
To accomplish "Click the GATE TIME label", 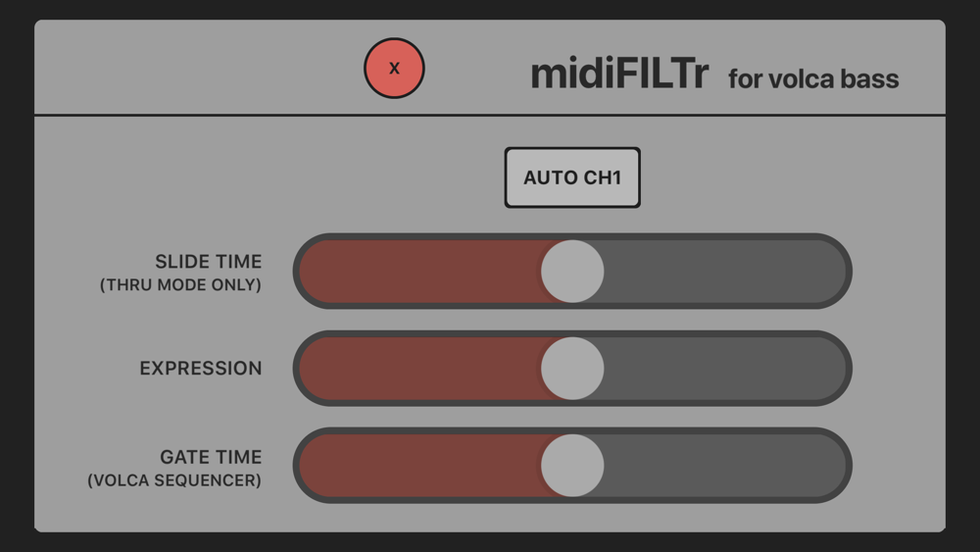I will (211, 457).
